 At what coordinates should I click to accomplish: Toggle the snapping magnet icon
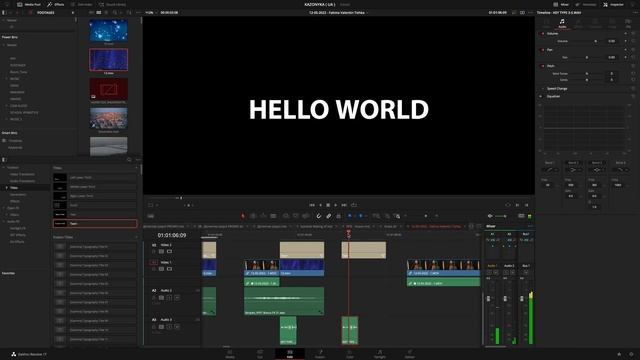[319, 216]
